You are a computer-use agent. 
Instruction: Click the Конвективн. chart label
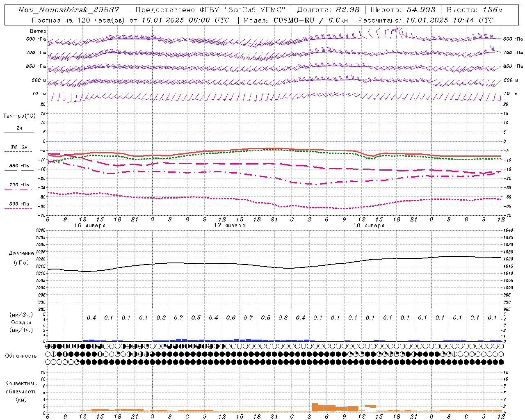tap(21, 383)
